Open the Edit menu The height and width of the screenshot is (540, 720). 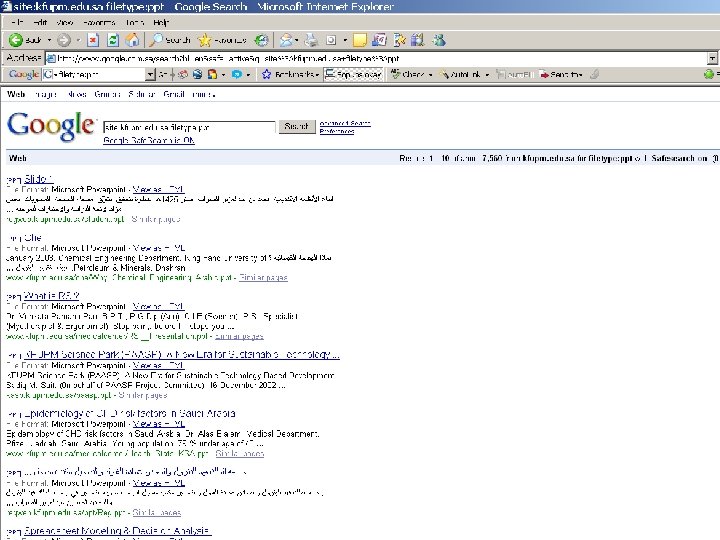(x=40, y=22)
